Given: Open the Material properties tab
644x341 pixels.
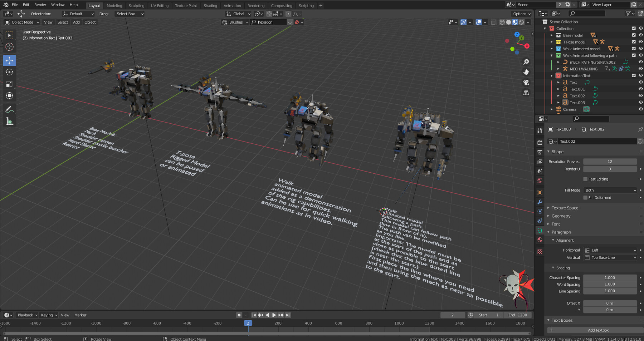Looking at the screenshot, I should pyautogui.click(x=540, y=239).
